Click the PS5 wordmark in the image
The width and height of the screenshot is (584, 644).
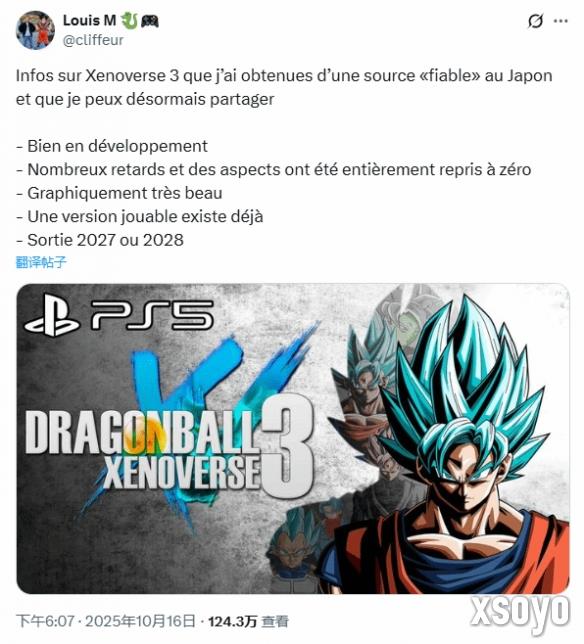tap(152, 315)
